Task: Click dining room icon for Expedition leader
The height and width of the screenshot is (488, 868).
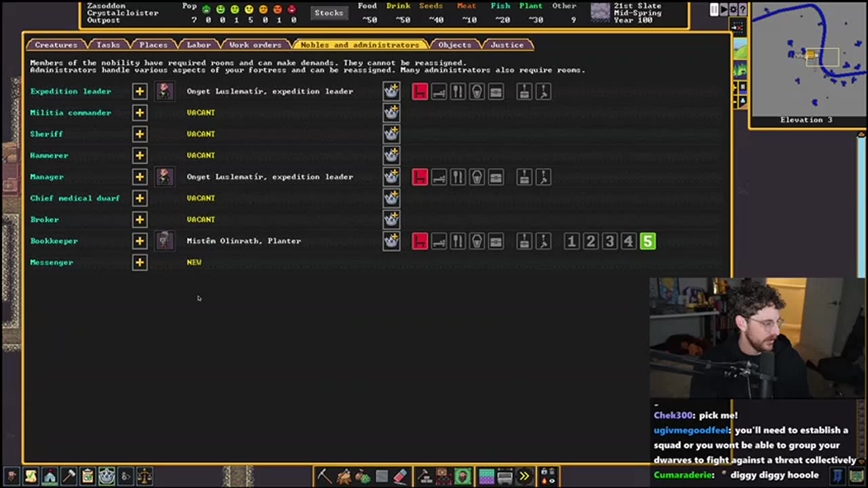Action: click(x=458, y=91)
